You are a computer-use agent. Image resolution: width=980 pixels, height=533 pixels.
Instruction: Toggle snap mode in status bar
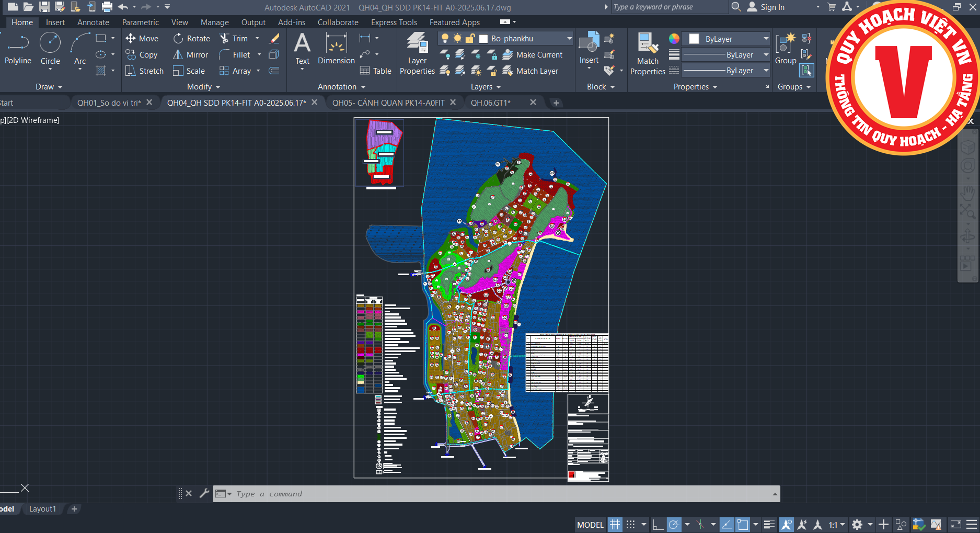tap(631, 525)
